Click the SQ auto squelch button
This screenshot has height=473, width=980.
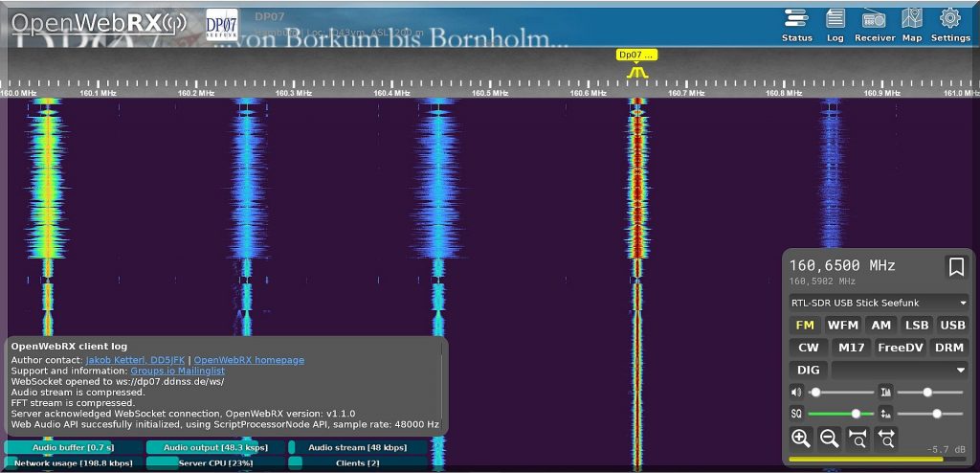pos(795,414)
